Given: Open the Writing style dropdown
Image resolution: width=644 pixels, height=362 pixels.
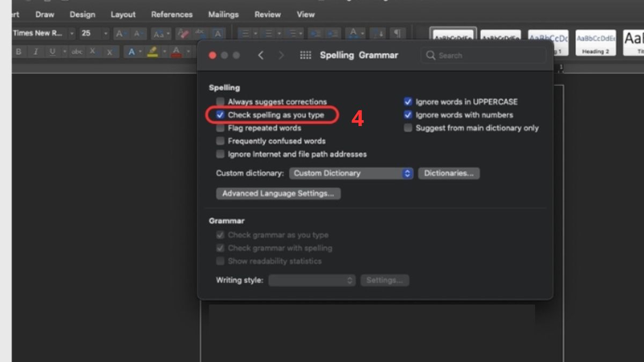Looking at the screenshot, I should click(x=312, y=280).
